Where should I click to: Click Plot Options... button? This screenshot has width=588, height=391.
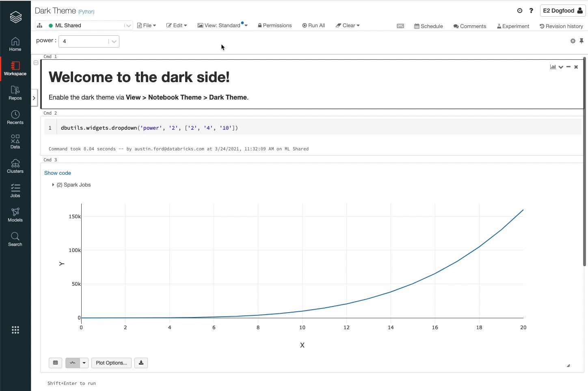111,363
